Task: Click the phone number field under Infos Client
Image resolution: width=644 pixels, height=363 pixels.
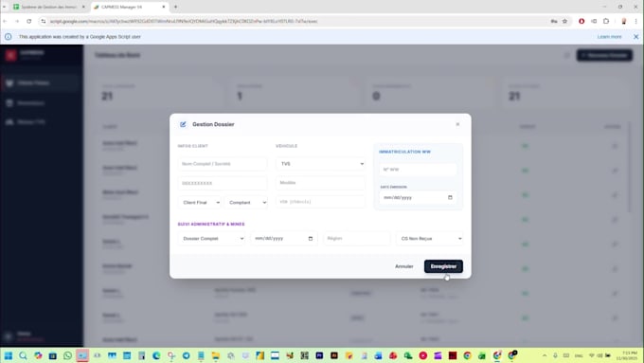Action: coord(223,183)
